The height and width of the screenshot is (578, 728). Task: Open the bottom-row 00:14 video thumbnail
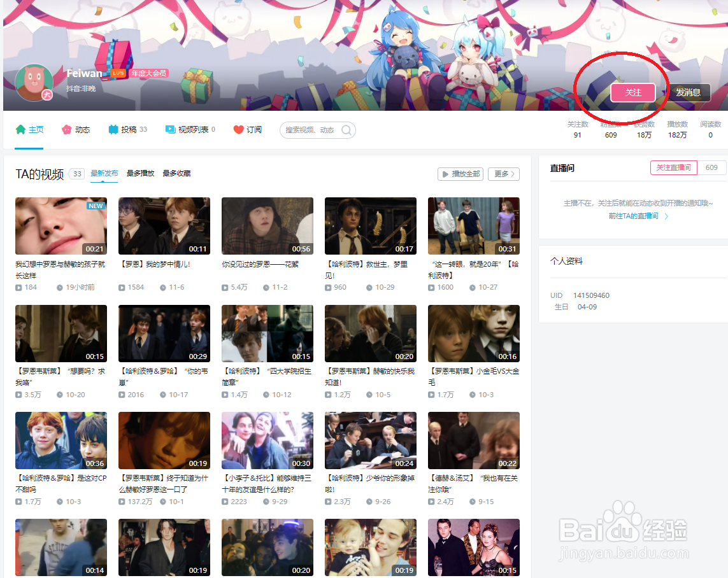[61, 547]
